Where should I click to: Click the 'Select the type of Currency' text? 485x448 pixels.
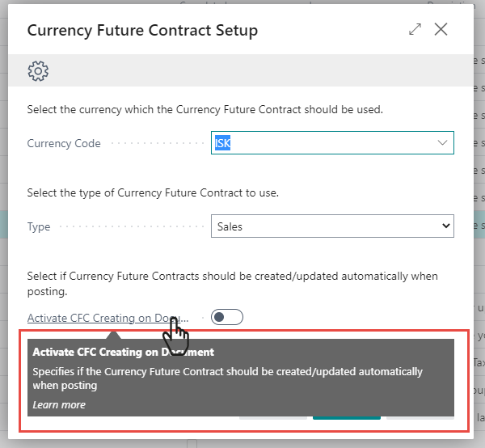163,192
